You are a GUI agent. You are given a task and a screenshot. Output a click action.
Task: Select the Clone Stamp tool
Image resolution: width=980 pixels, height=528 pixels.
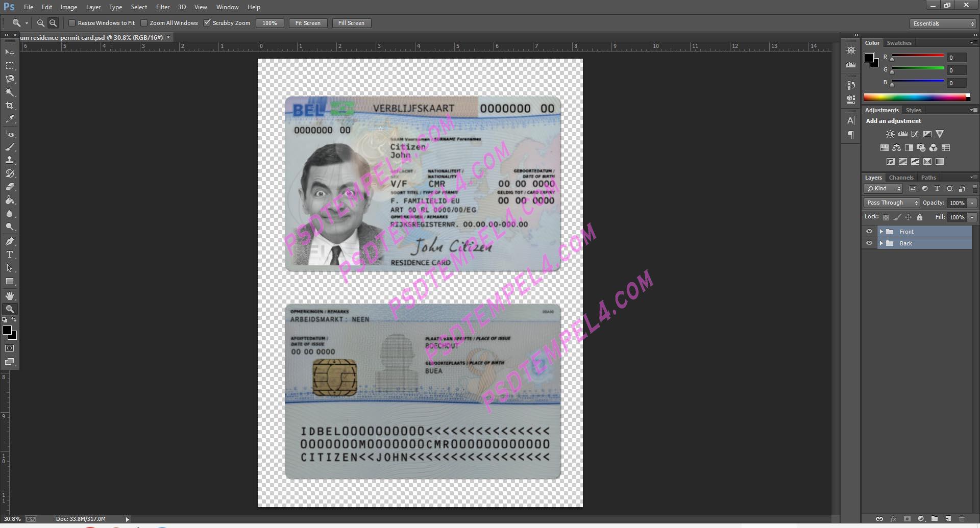10,160
